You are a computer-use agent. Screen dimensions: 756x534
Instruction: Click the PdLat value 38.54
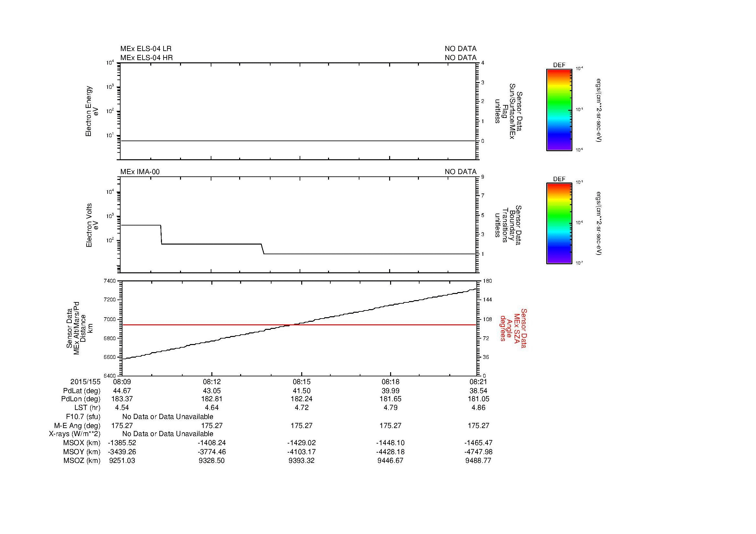[478, 391]
